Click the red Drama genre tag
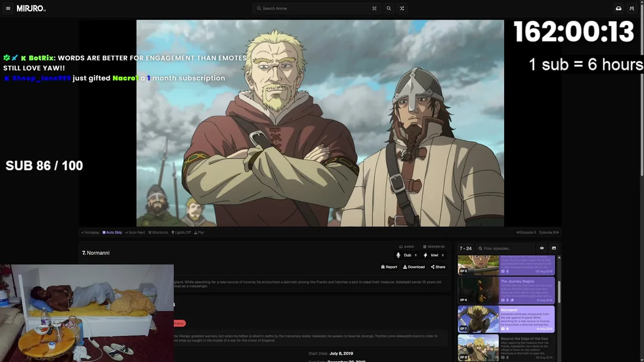Viewport: 644px width, 362px height. point(179,323)
